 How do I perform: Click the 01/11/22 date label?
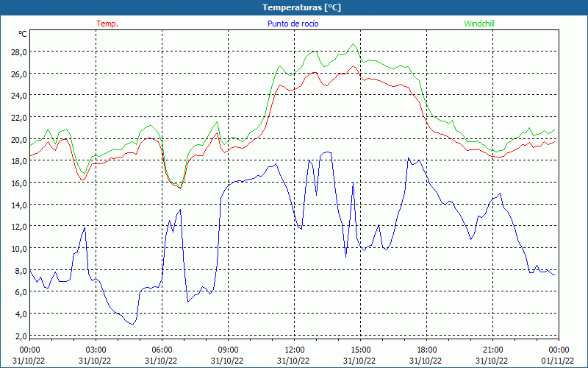pyautogui.click(x=558, y=361)
